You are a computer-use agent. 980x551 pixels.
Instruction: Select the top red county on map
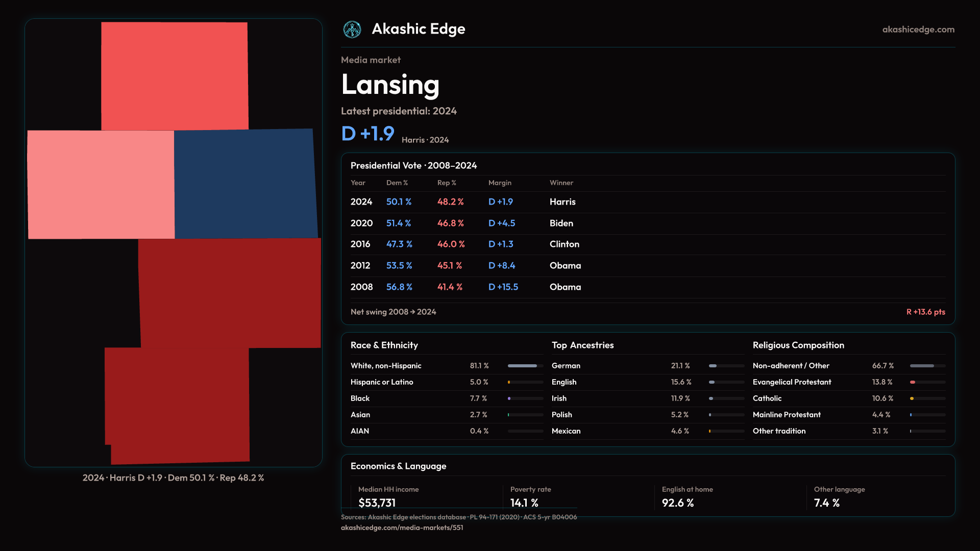tap(175, 77)
